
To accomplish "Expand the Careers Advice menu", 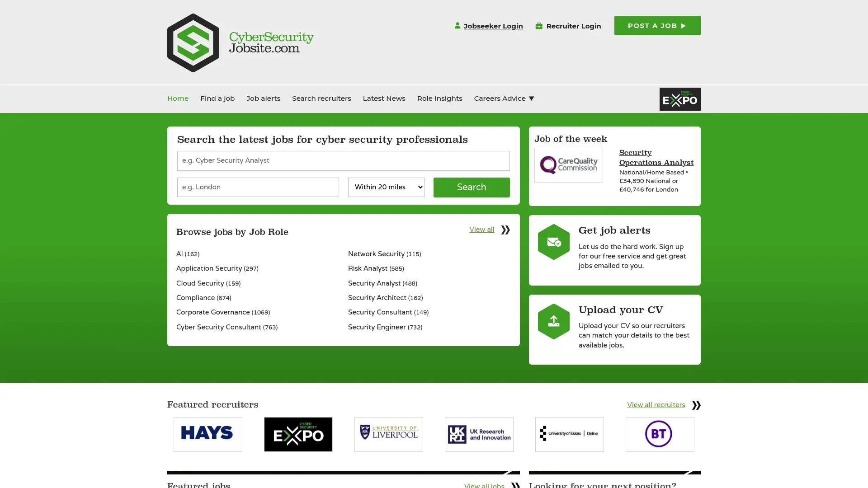I will click(504, 99).
